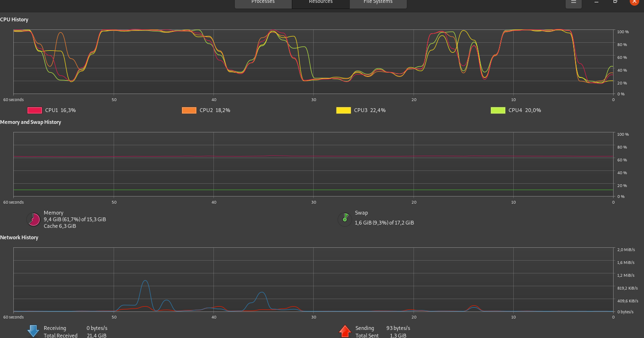This screenshot has height=338, width=644.
Task: Minimize the System Monitor window
Action: (x=596, y=2)
